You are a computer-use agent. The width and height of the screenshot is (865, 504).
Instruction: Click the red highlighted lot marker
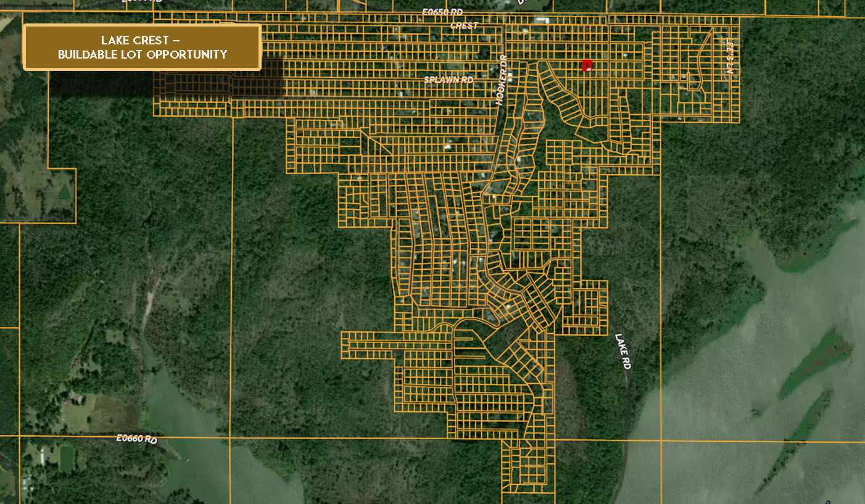587,65
